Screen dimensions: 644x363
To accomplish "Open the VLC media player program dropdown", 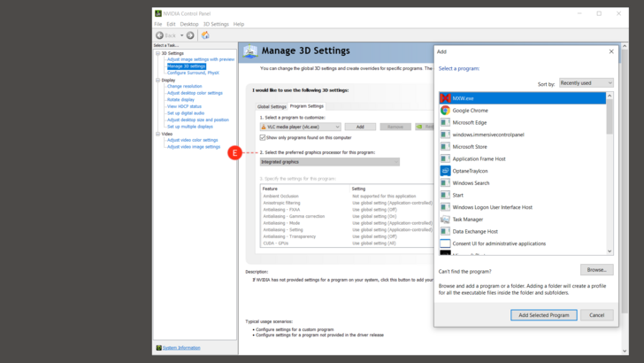I will (x=301, y=127).
